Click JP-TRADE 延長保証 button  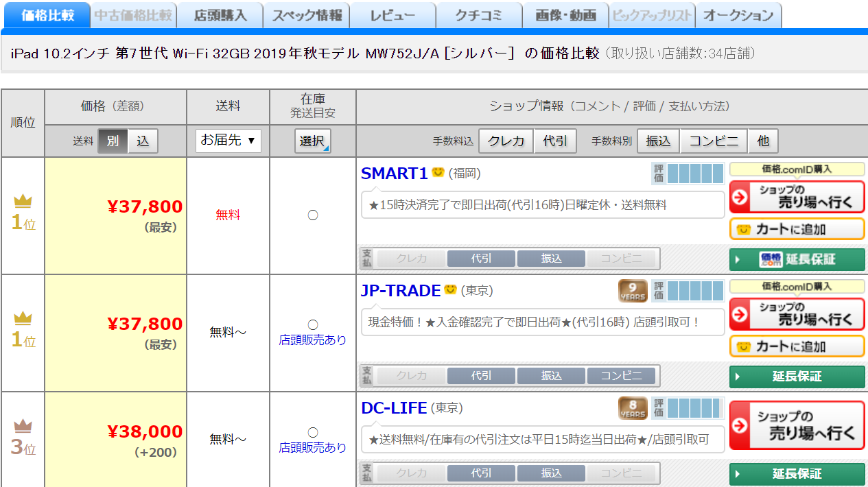pos(797,377)
